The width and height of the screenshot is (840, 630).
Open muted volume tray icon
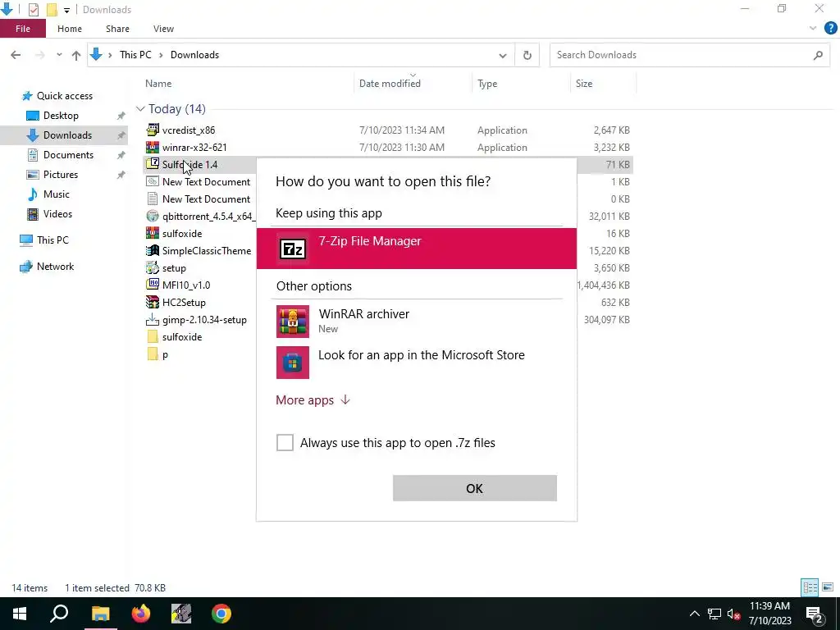coord(733,614)
